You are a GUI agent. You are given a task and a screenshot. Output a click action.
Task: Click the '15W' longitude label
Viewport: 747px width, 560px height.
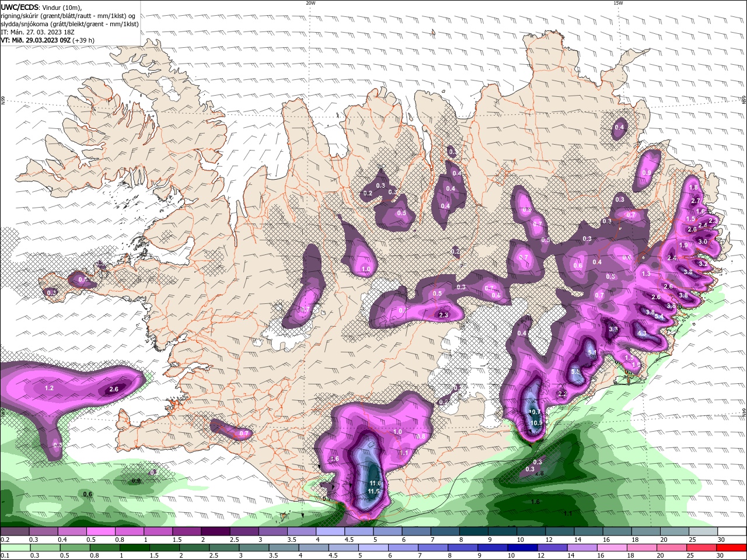(618, 3)
